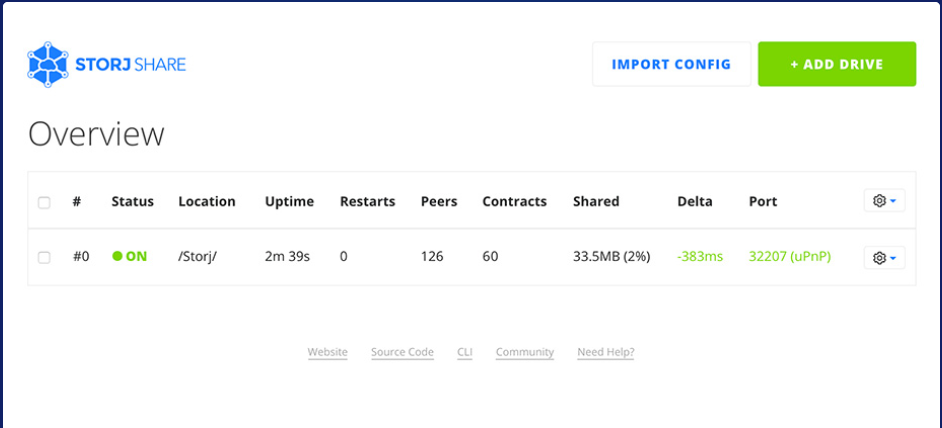Tick the select-all checkbox in header
This screenshot has width=942, height=428.
coord(44,203)
